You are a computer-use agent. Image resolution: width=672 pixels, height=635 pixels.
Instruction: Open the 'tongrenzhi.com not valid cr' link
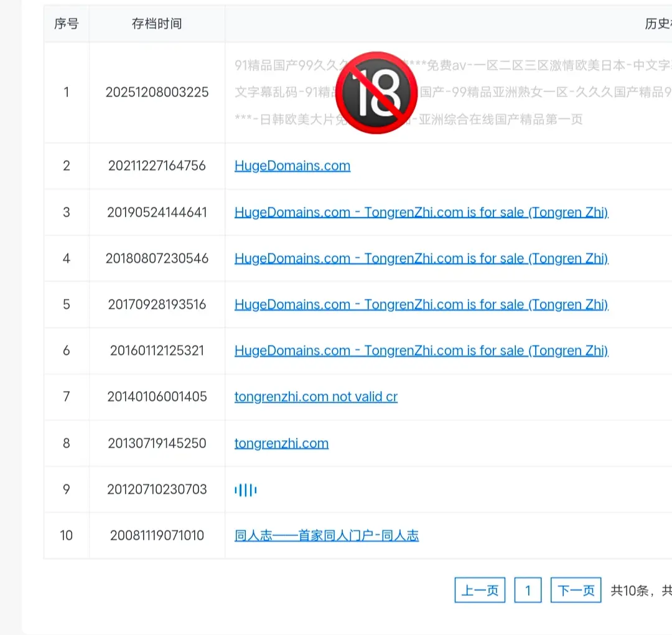(x=316, y=397)
